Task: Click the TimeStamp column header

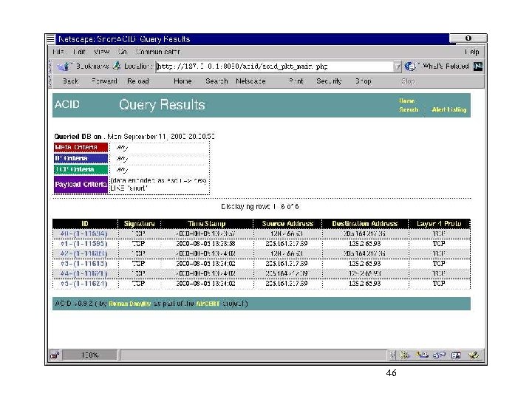Action: [207, 224]
